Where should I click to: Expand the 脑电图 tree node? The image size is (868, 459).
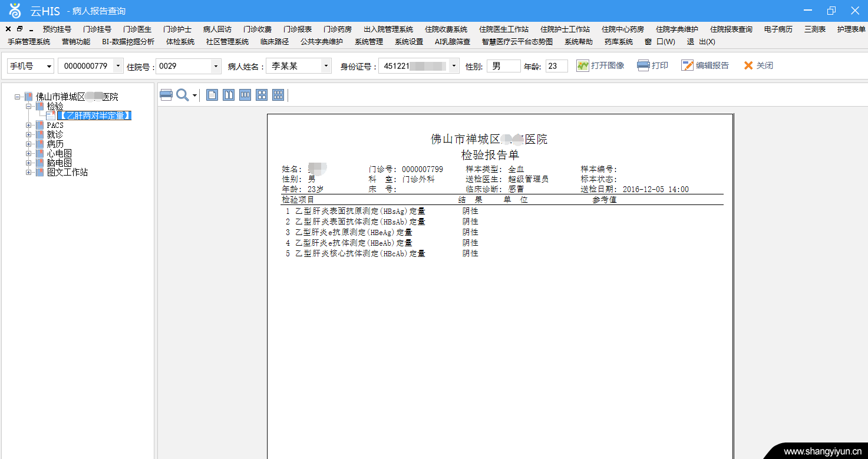click(x=28, y=163)
